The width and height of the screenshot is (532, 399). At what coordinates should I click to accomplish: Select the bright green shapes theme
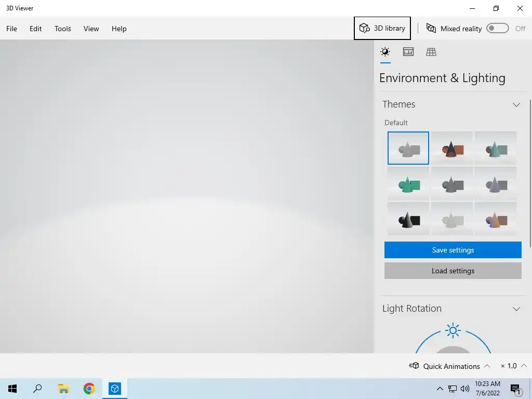click(x=408, y=183)
